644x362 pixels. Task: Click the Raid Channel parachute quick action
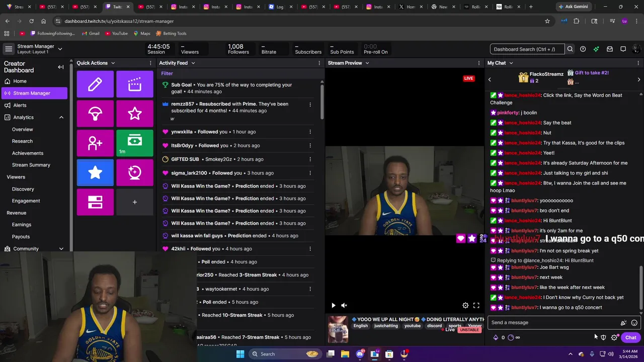tap(95, 114)
